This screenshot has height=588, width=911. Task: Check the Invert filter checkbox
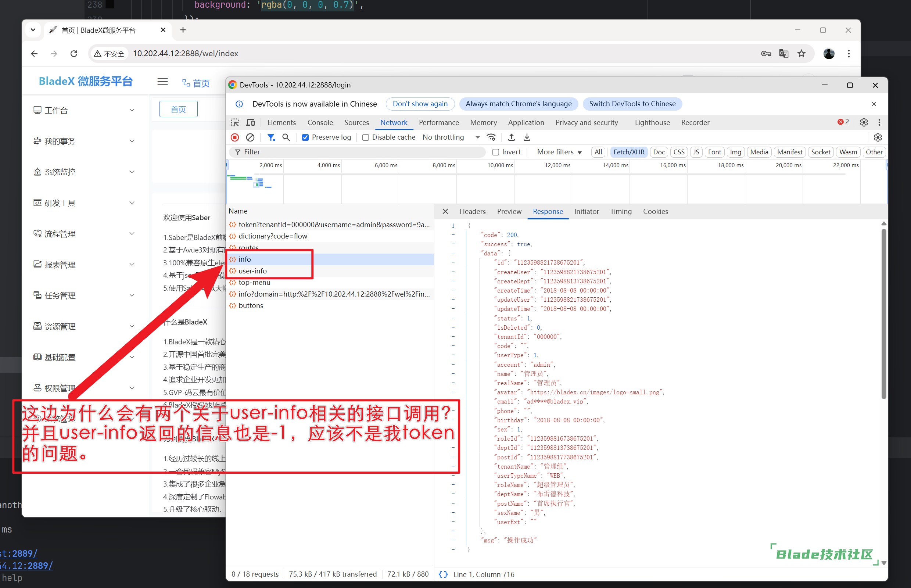pos(496,152)
